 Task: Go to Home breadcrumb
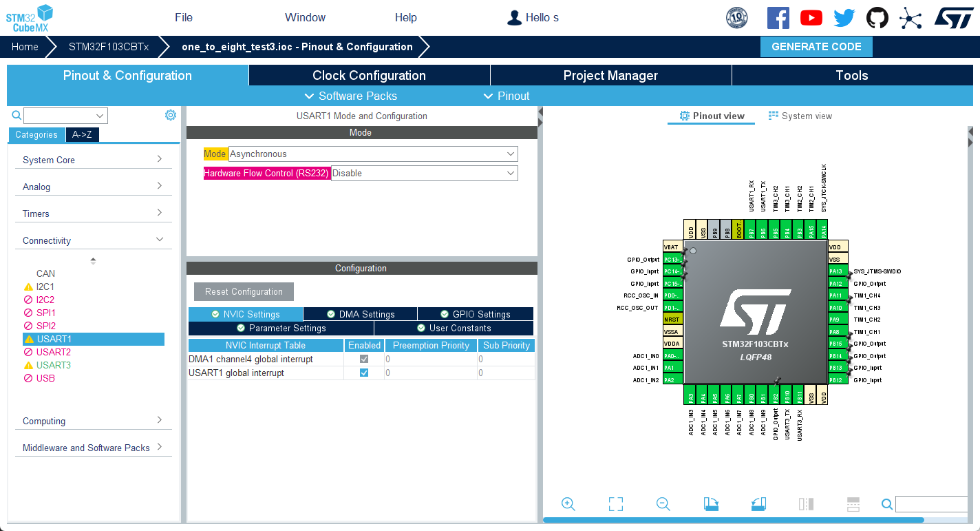point(25,47)
